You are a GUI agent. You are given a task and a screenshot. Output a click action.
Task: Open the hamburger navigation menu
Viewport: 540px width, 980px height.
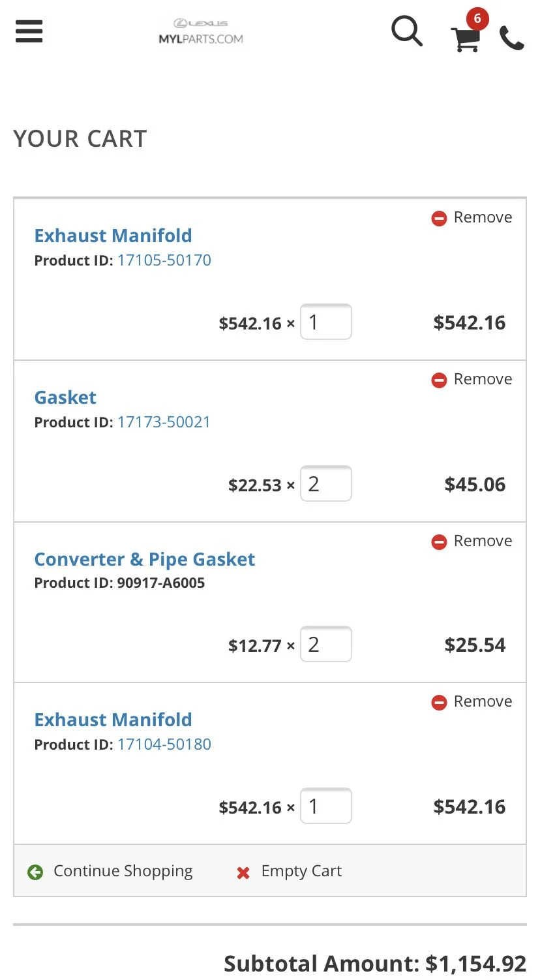(29, 31)
